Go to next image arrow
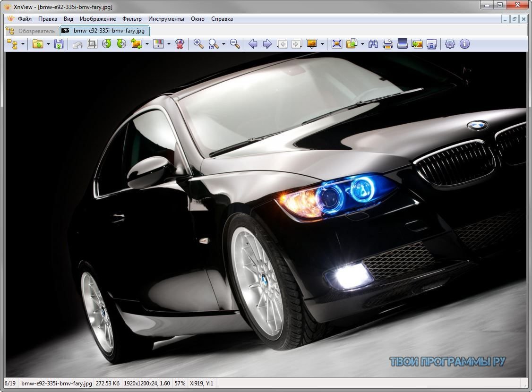Viewport: 532px width, 392px height. 267,44
